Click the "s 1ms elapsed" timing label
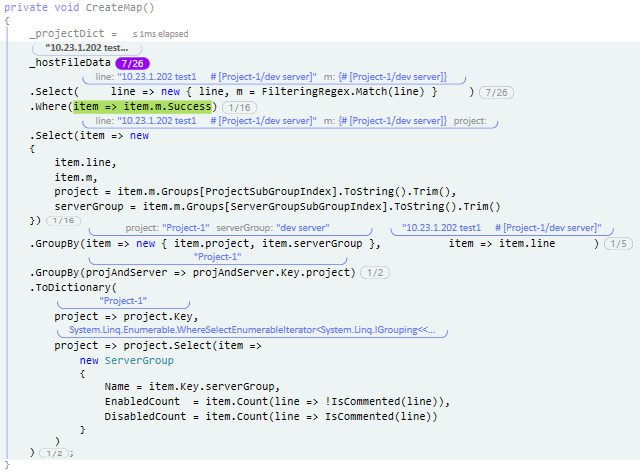Image resolution: width=640 pixels, height=472 pixels. click(160, 34)
